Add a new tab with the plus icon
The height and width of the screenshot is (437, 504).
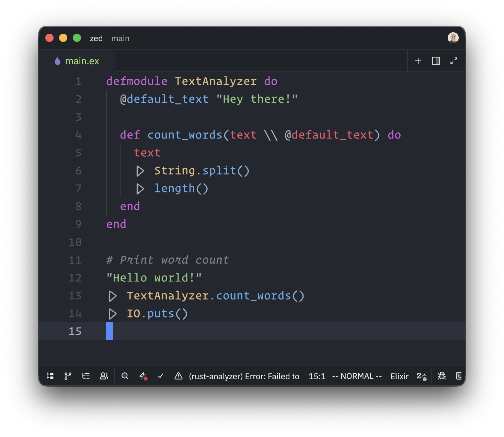418,61
